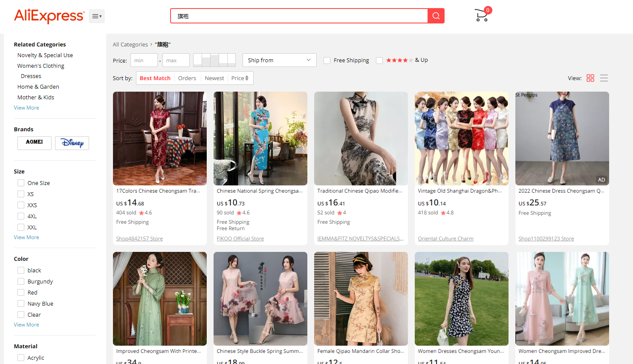Click the red search magnifier button
633x364 pixels.
436,16
